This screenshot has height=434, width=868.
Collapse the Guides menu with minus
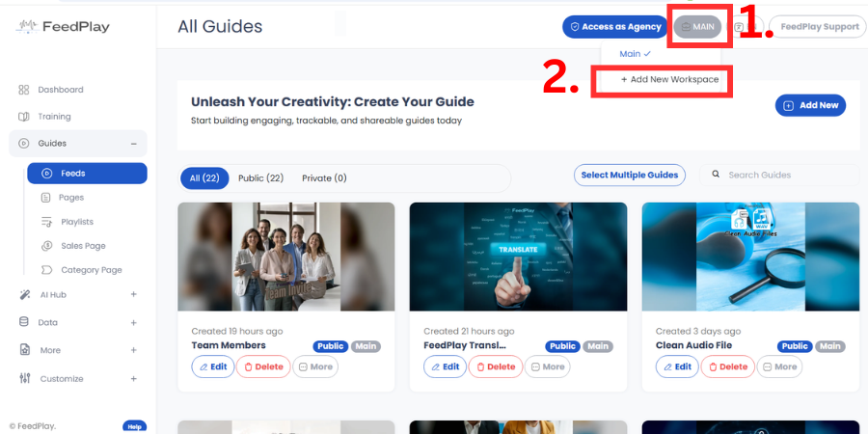pos(133,144)
